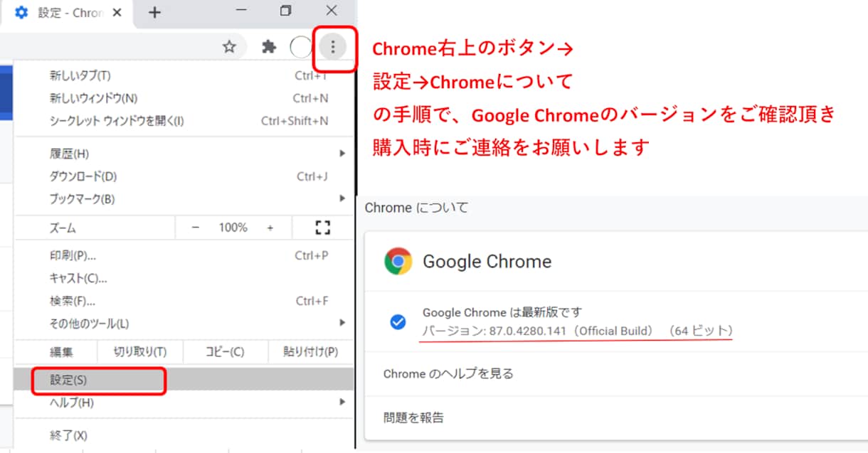
Task: Click the Google Chrome logo icon
Action: click(x=398, y=261)
